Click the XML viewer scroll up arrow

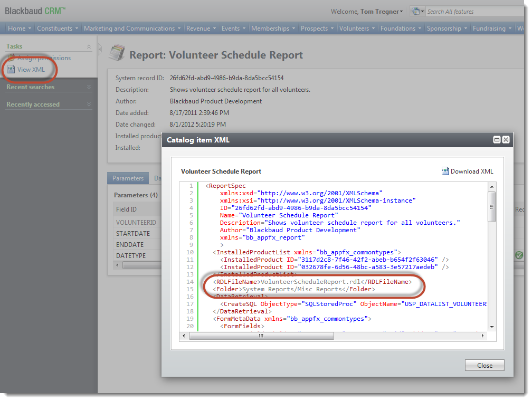click(x=492, y=187)
